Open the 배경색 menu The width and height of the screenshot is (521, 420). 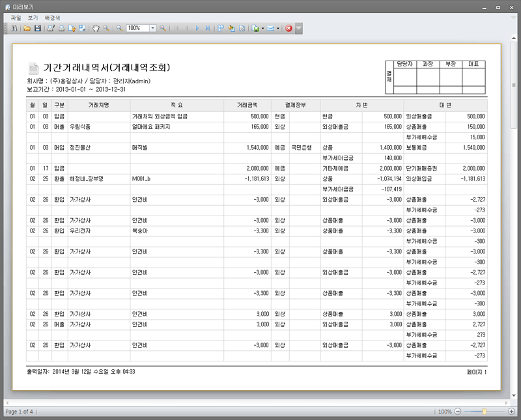point(52,17)
